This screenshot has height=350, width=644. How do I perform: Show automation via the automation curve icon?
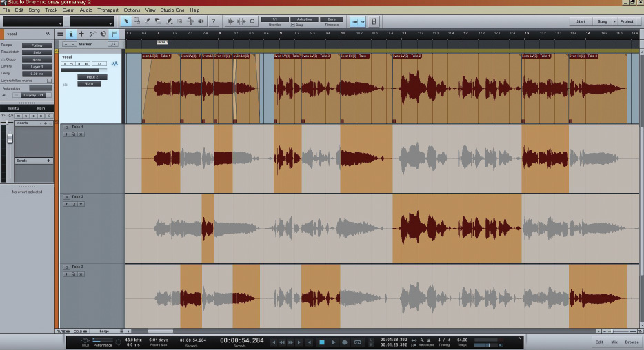92,34
